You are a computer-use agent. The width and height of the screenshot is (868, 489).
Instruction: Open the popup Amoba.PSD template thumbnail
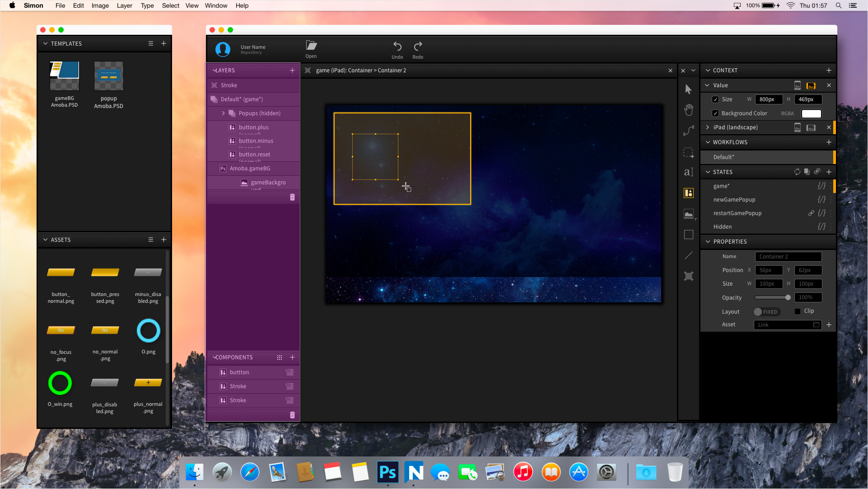pyautogui.click(x=108, y=75)
